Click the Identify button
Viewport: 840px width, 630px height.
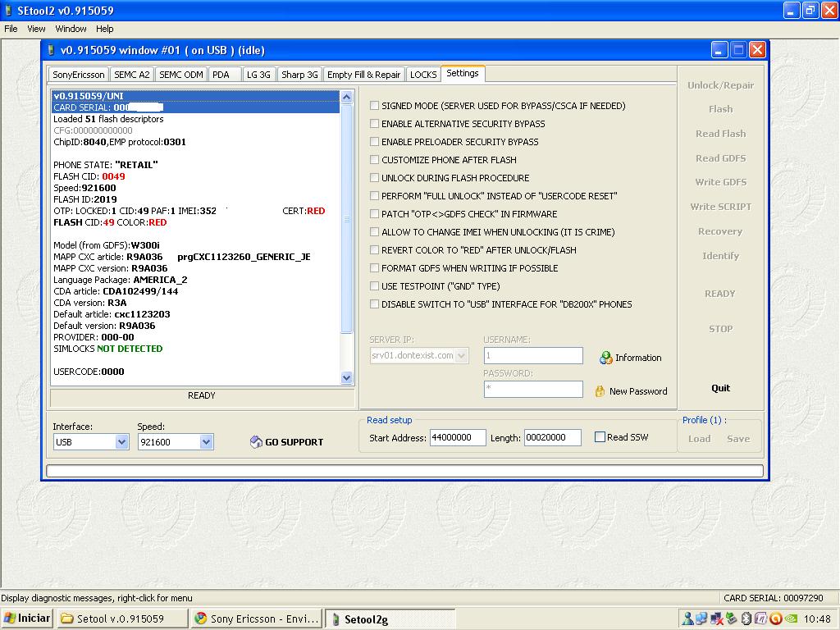[720, 256]
